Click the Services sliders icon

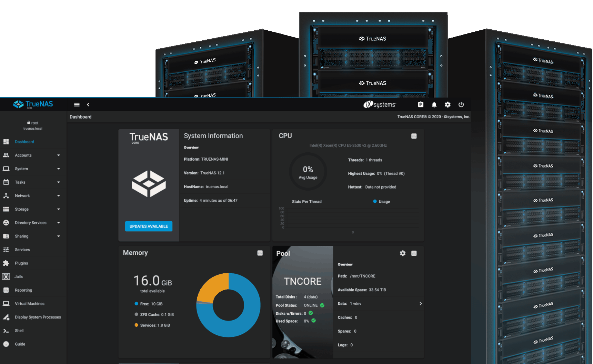click(x=6, y=250)
